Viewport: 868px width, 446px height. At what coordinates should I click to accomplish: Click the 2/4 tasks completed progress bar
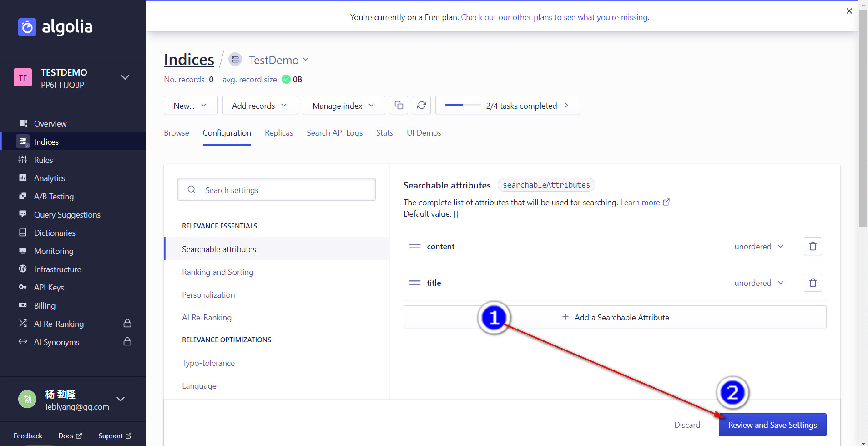point(507,106)
